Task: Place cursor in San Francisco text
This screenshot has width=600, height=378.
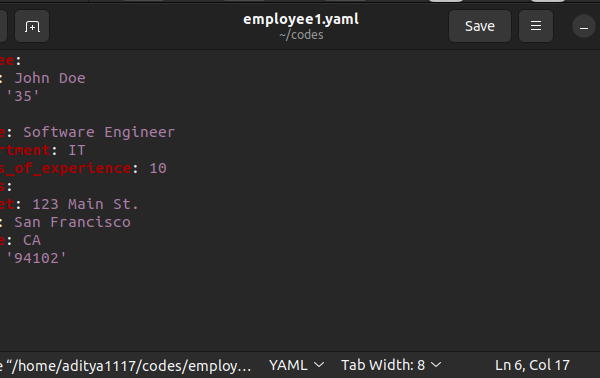Action: point(72,222)
